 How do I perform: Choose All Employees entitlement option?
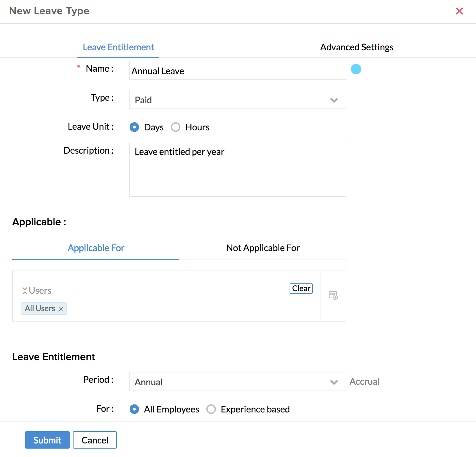pyautogui.click(x=134, y=409)
